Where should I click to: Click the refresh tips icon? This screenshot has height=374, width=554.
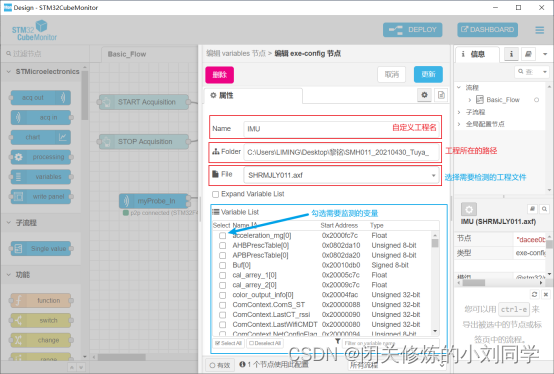(x=535, y=294)
